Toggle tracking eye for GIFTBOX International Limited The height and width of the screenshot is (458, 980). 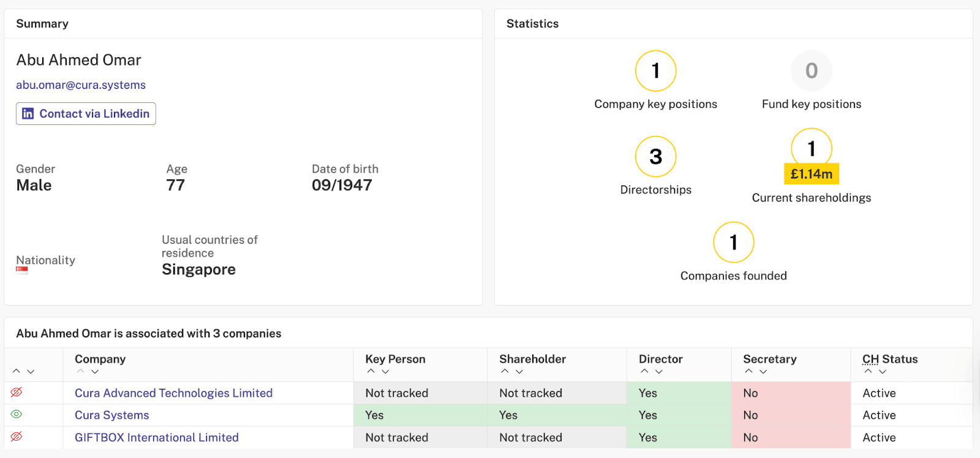coord(17,437)
